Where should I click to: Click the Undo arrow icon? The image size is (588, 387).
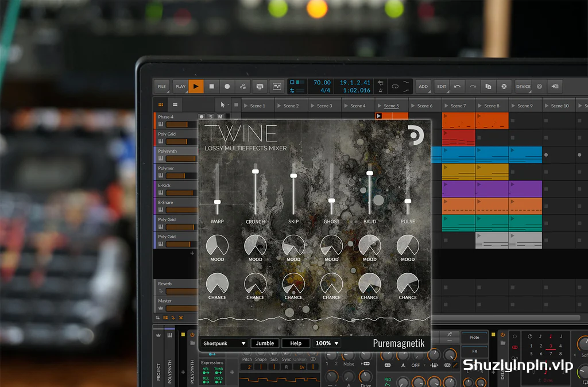457,86
